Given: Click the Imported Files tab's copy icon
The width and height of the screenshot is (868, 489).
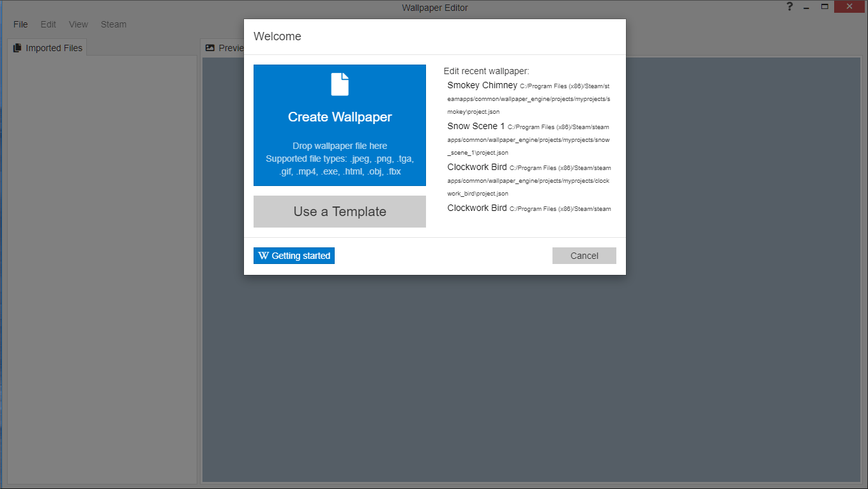Looking at the screenshot, I should click(17, 48).
